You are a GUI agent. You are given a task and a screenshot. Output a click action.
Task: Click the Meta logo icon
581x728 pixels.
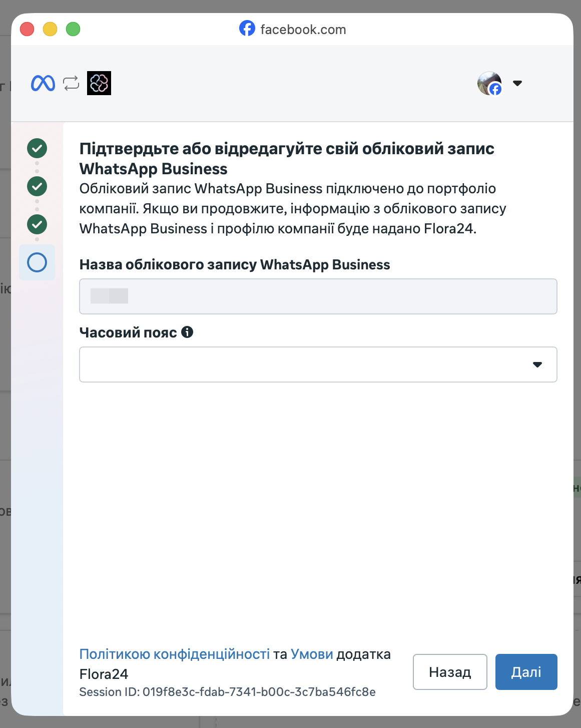click(x=43, y=83)
